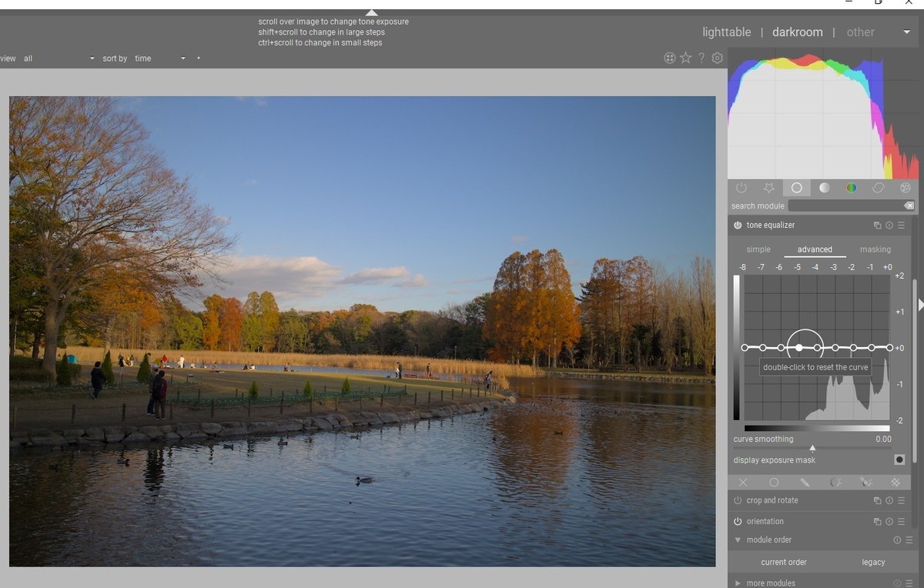Screen dimensions: 924x588
Task: Open tone equalizer multiple instances menu
Action: [x=877, y=226]
